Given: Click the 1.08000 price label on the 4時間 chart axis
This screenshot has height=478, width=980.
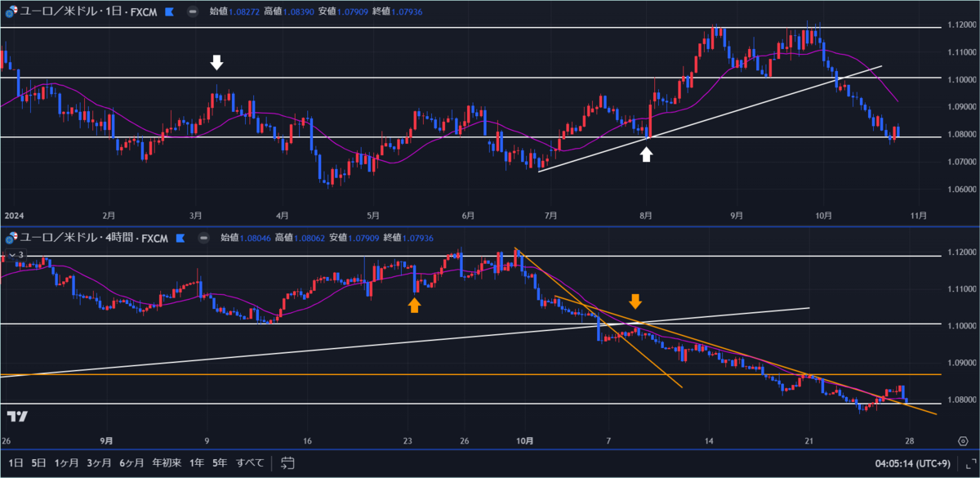Looking at the screenshot, I should (x=960, y=399).
